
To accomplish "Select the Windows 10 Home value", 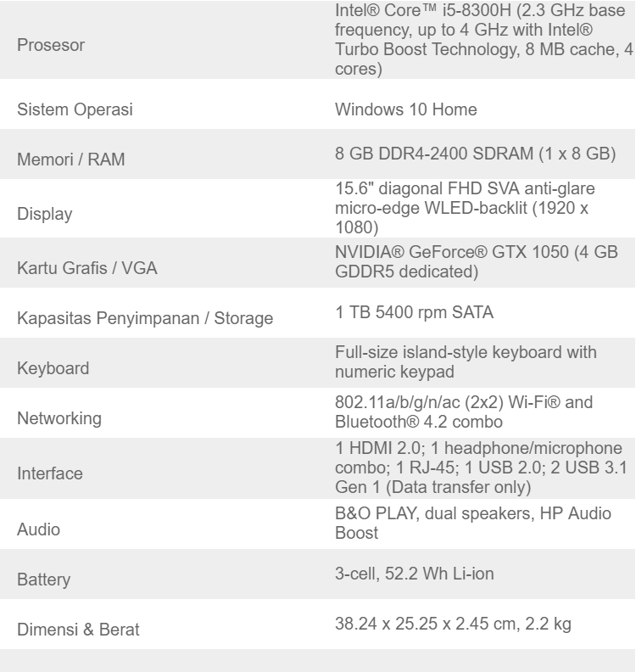I will (405, 109).
